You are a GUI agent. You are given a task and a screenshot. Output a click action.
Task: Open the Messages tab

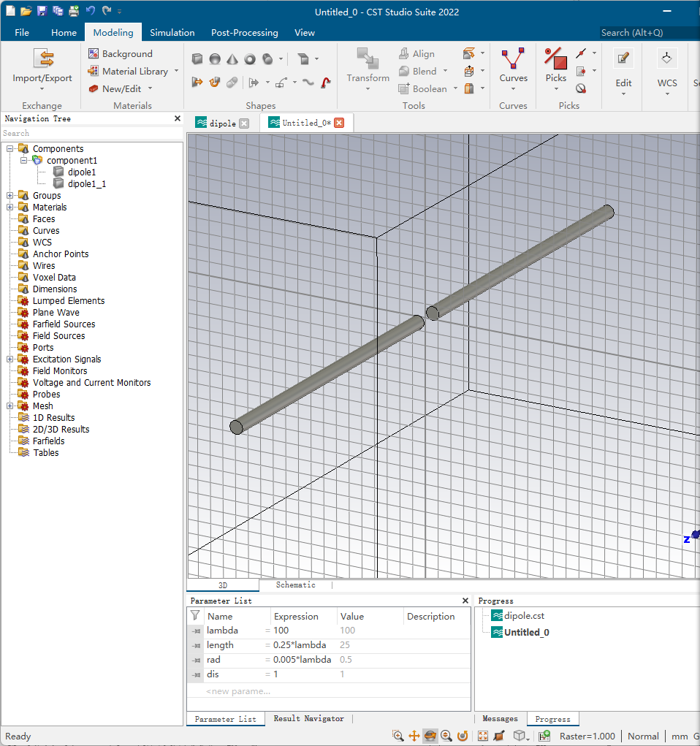tap(500, 718)
